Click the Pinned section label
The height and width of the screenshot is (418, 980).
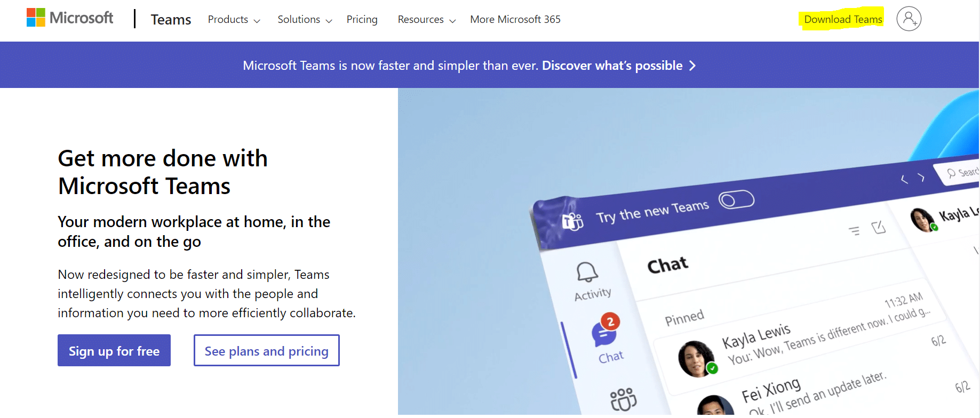(684, 318)
